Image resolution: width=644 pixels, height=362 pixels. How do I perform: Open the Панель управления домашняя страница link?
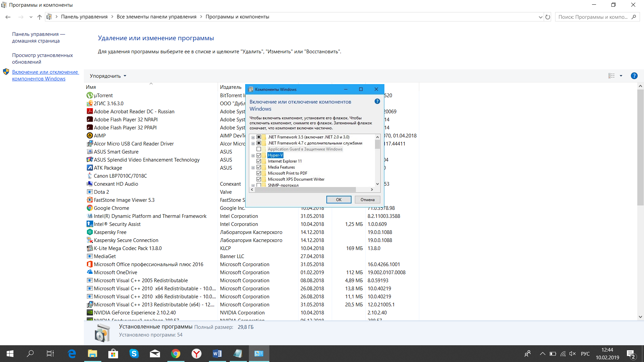point(39,38)
